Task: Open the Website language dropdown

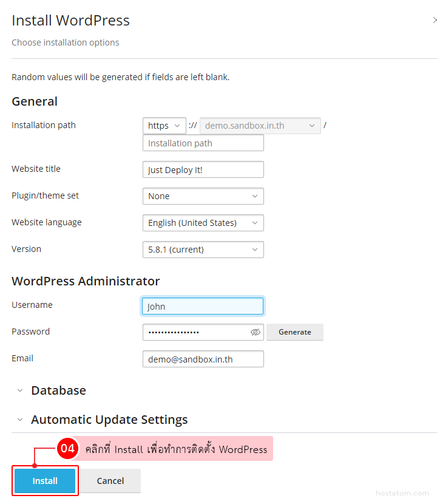Action: tap(203, 223)
